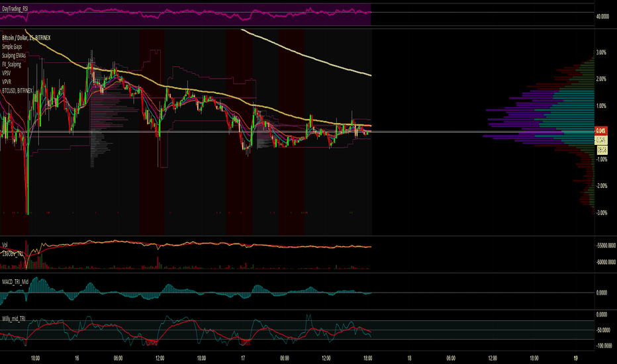The width and height of the screenshot is (617, 364).
Task: Click the date 19 on time axis
Action: tap(576, 358)
